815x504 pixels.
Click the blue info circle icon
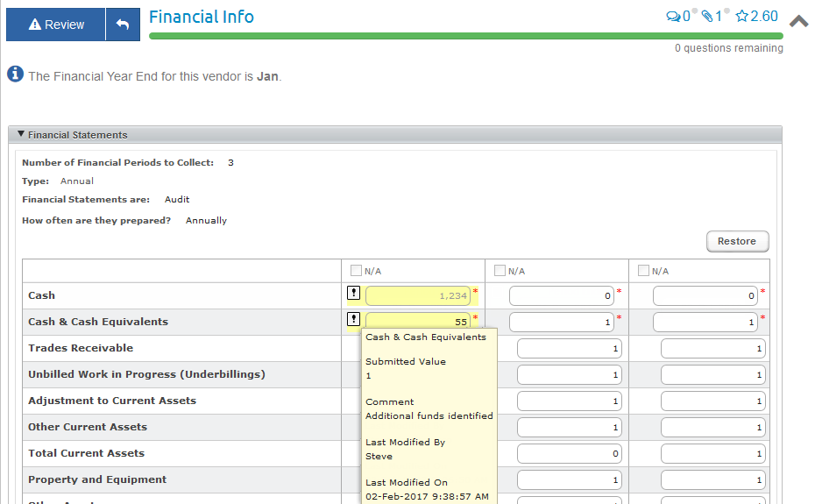point(15,74)
